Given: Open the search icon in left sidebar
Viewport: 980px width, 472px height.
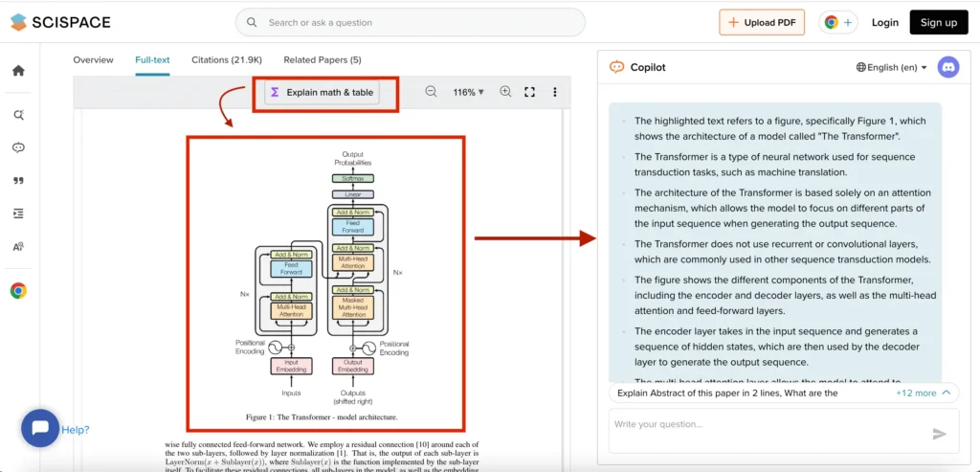Looking at the screenshot, I should [18, 115].
